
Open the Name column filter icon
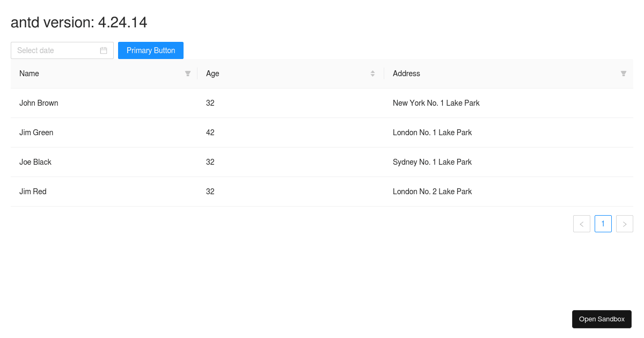coord(188,74)
